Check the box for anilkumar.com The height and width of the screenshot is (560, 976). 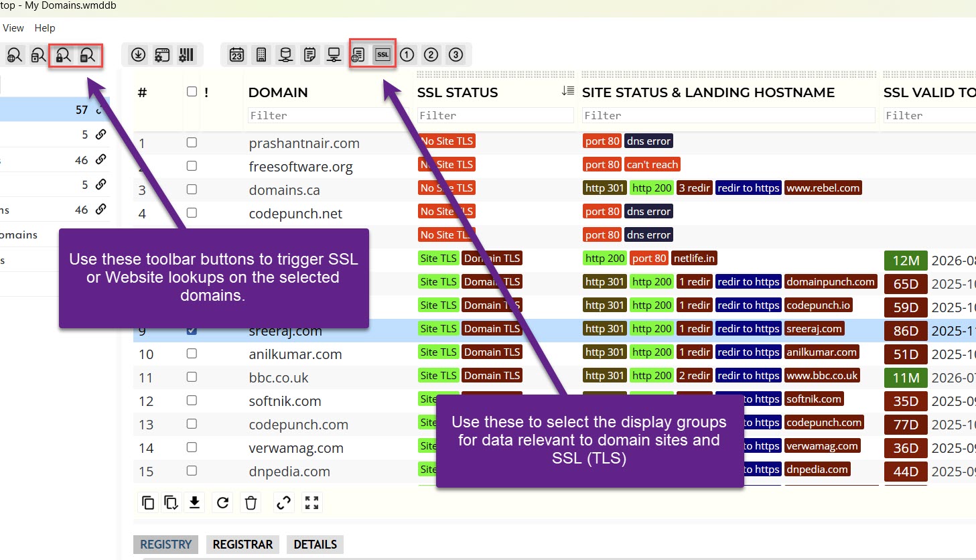pyautogui.click(x=192, y=354)
